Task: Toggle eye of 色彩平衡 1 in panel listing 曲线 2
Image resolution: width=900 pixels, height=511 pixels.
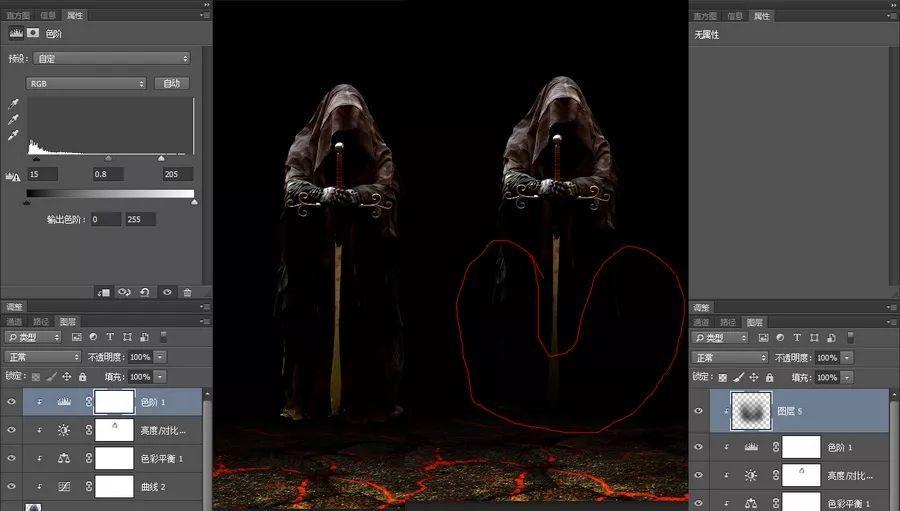Action: 11,458
